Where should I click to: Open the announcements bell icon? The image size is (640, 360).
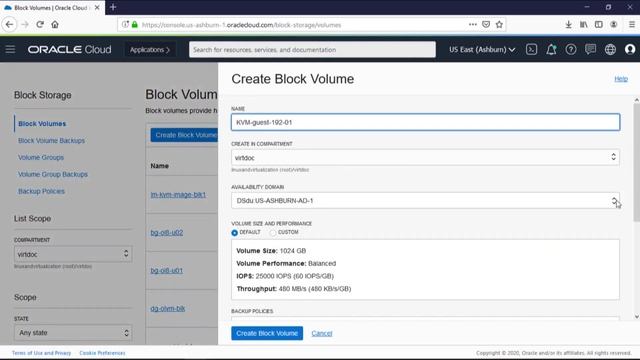tap(551, 49)
